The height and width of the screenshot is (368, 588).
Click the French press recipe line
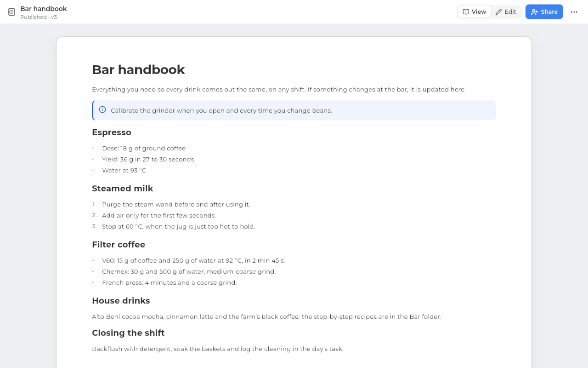click(170, 282)
